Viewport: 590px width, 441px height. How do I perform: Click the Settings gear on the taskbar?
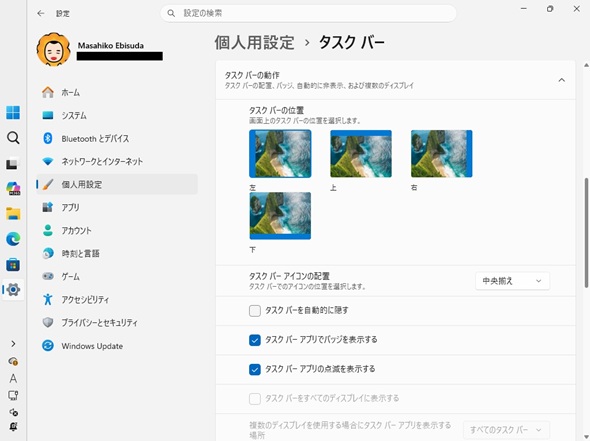[13, 290]
